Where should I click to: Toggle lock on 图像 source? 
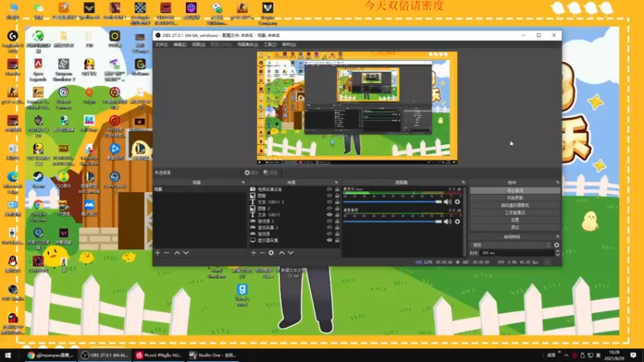337,195
